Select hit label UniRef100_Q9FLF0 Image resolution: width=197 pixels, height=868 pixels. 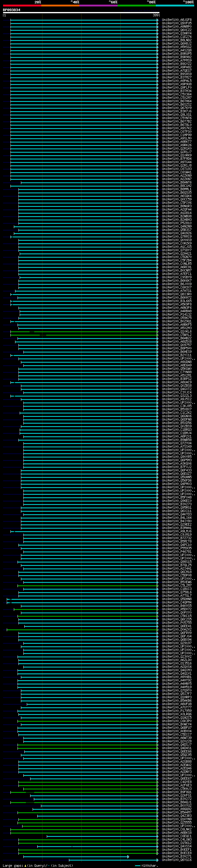point(177,88)
